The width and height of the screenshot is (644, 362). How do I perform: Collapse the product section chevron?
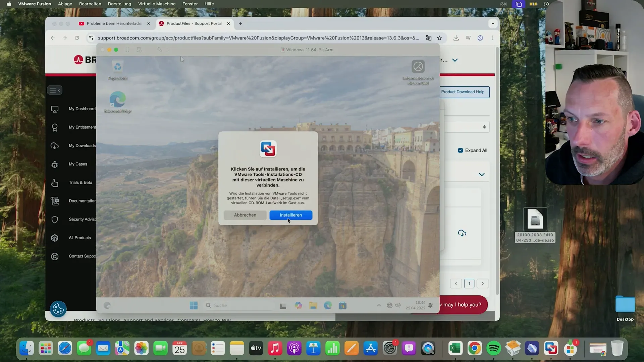482,175
